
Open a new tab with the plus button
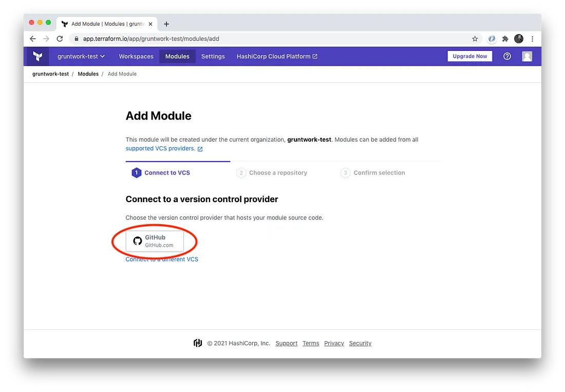tap(166, 24)
